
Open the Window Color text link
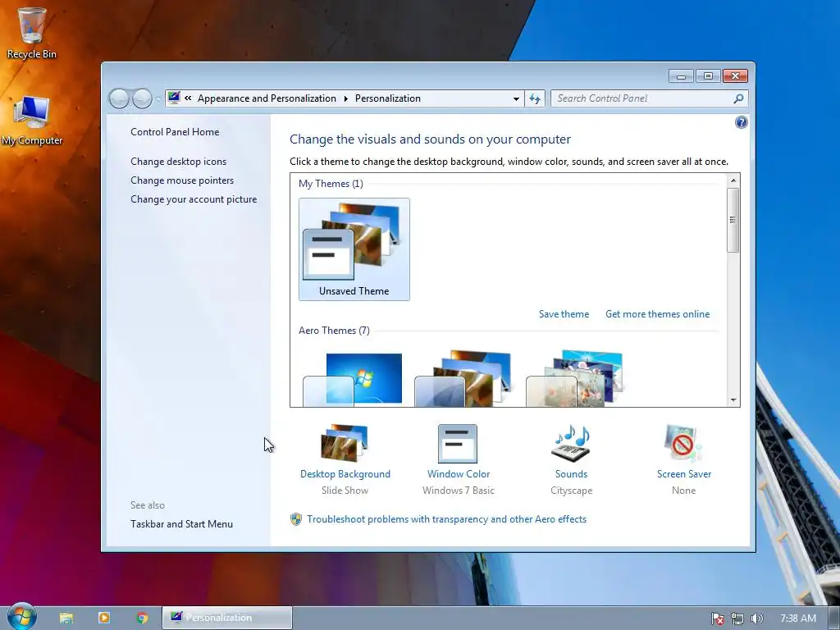pos(459,473)
